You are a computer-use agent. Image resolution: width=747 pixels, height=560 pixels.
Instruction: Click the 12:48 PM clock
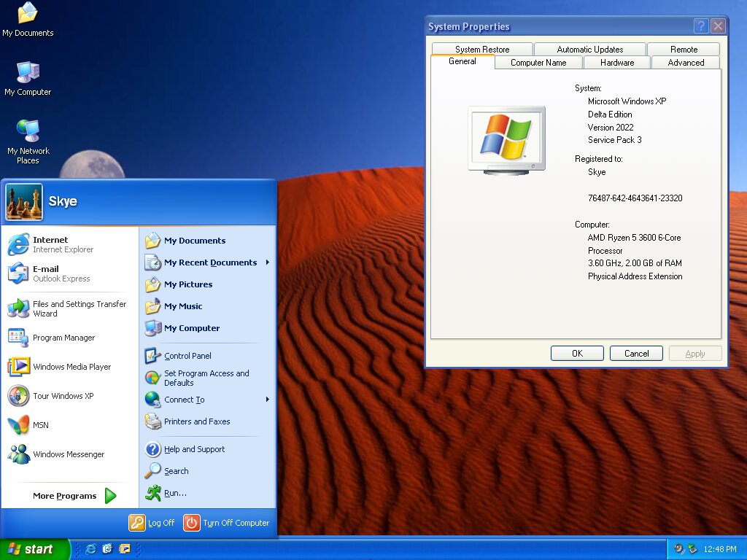[720, 549]
